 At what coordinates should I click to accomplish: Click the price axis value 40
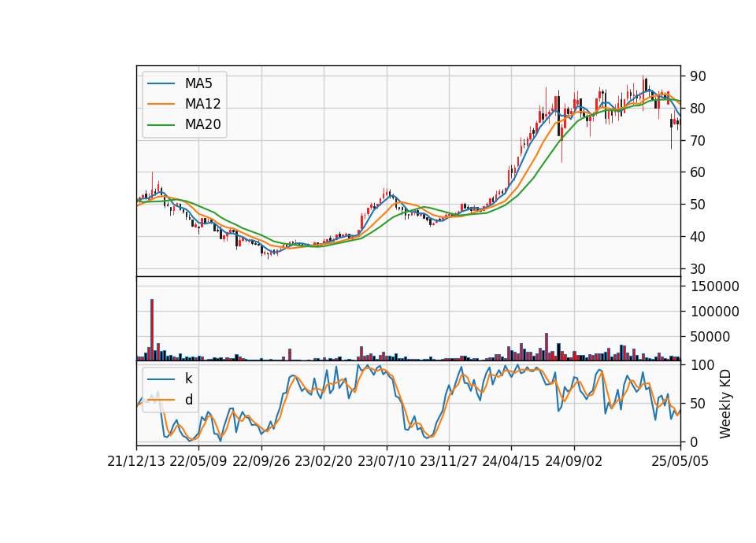pos(699,237)
